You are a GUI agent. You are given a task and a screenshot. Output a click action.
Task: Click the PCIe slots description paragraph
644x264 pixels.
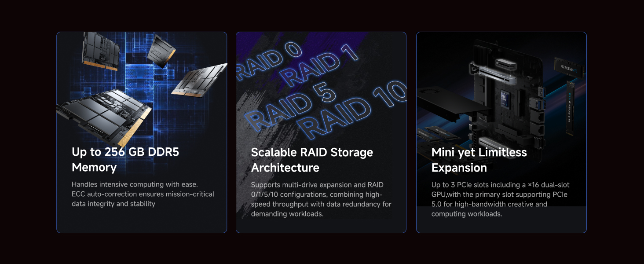click(x=501, y=199)
